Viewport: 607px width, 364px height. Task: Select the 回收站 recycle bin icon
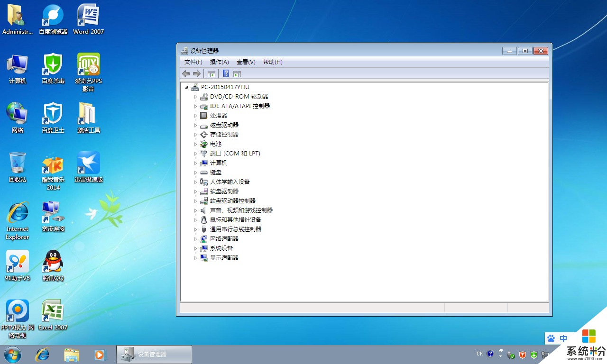tap(18, 164)
